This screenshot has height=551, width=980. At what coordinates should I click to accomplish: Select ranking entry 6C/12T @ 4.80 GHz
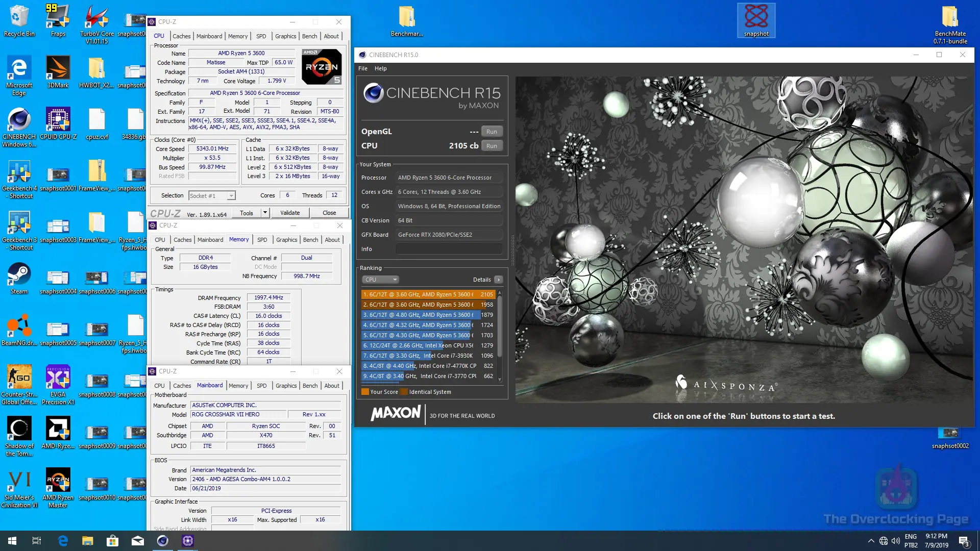(x=428, y=315)
